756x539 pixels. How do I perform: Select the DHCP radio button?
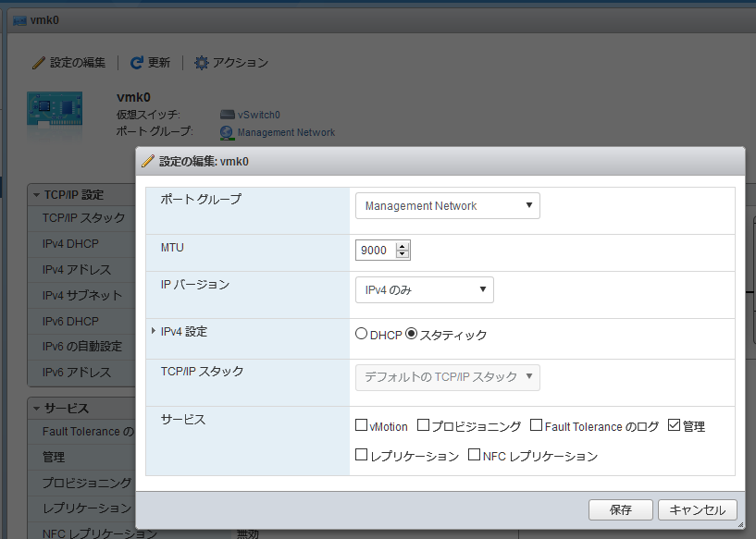click(x=362, y=335)
